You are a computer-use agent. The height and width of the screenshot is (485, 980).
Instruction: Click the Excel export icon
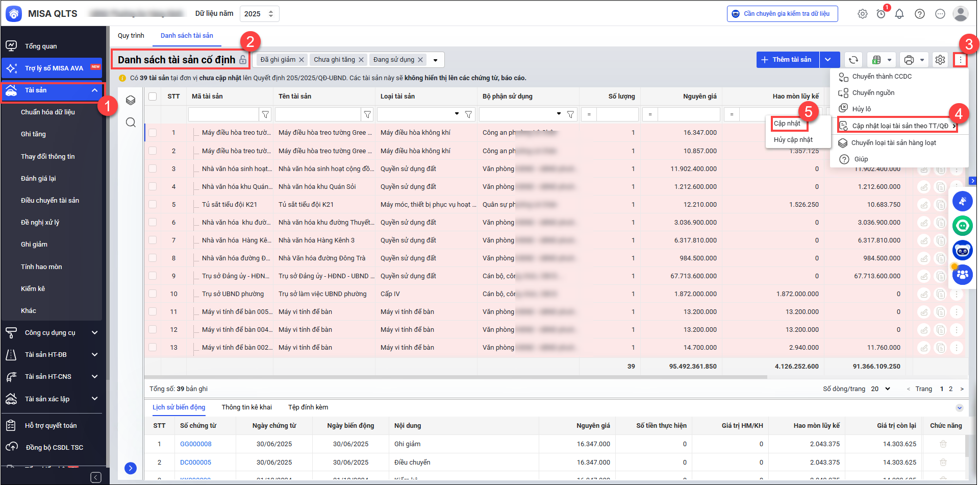(876, 60)
